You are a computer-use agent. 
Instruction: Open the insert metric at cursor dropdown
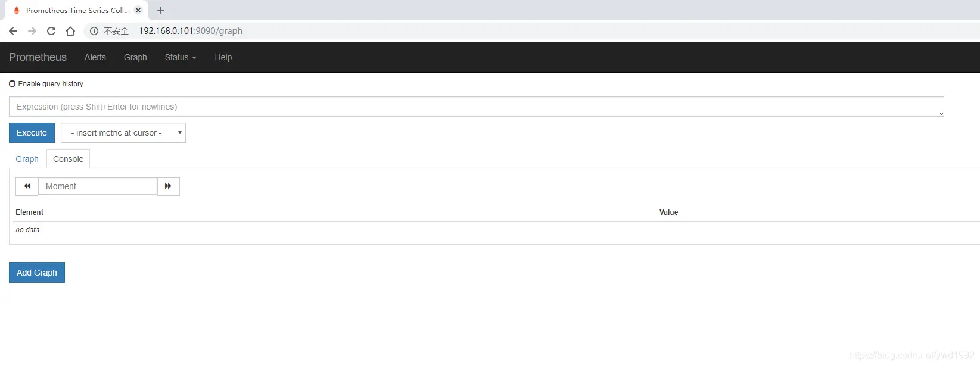click(x=123, y=133)
